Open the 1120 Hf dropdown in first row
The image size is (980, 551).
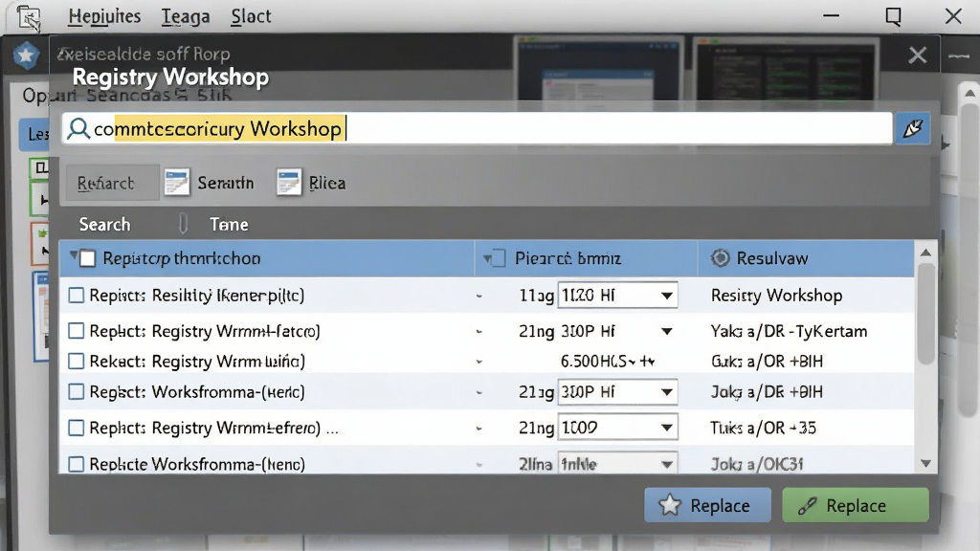tap(617, 295)
